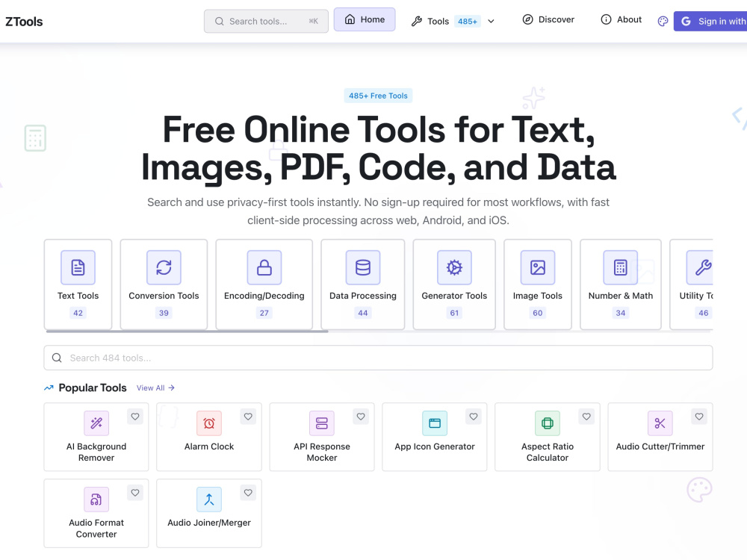Click the 34 count under Number & Math
The image size is (747, 560).
point(620,313)
